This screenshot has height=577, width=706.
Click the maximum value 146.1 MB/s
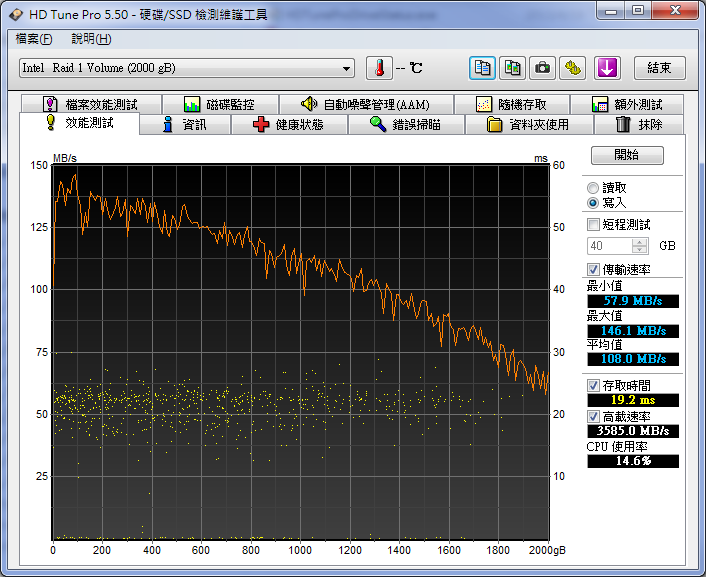click(633, 331)
